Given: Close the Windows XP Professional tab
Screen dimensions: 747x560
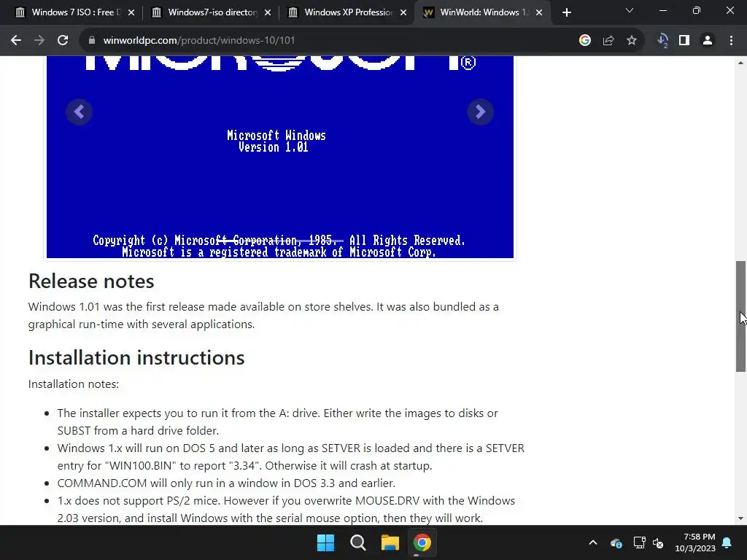Looking at the screenshot, I should 403,13.
